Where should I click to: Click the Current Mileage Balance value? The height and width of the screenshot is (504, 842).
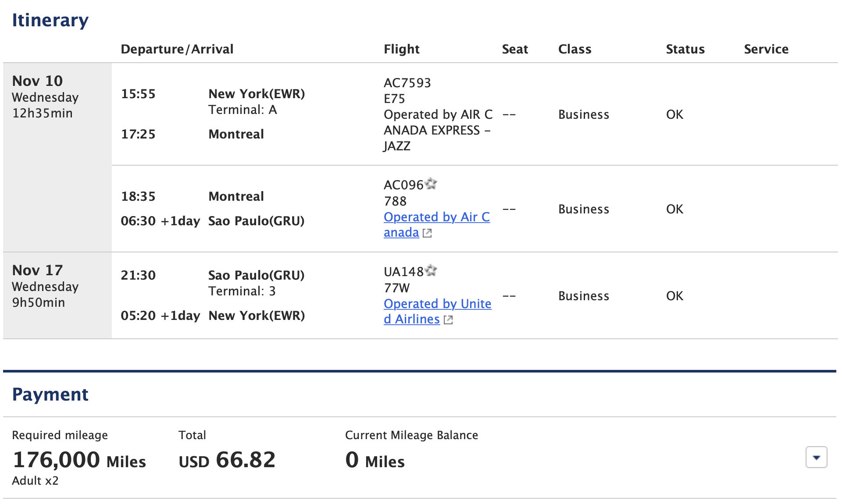375,461
